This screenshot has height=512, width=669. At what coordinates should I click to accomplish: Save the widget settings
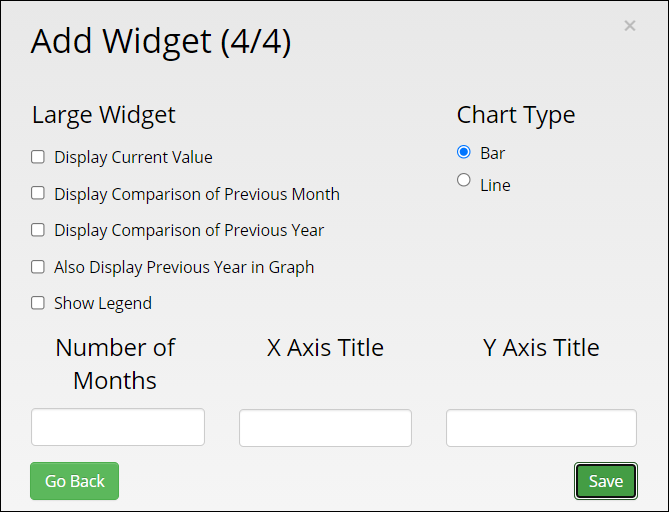[x=605, y=481]
